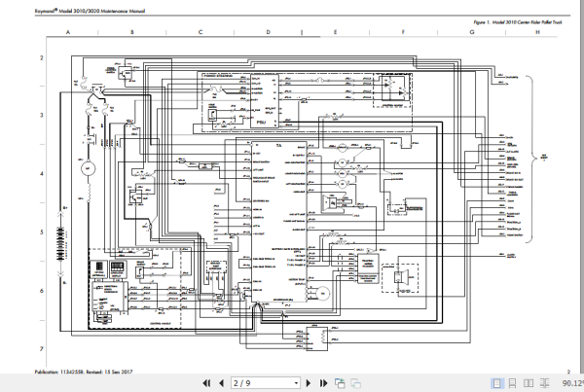Click the previous view icon
The image size is (584, 392).
pyautogui.click(x=340, y=383)
